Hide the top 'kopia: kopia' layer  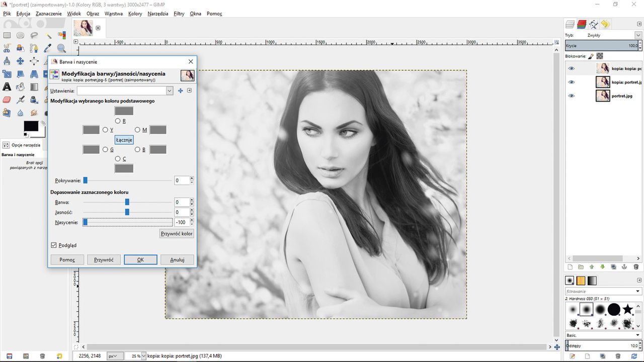point(571,68)
